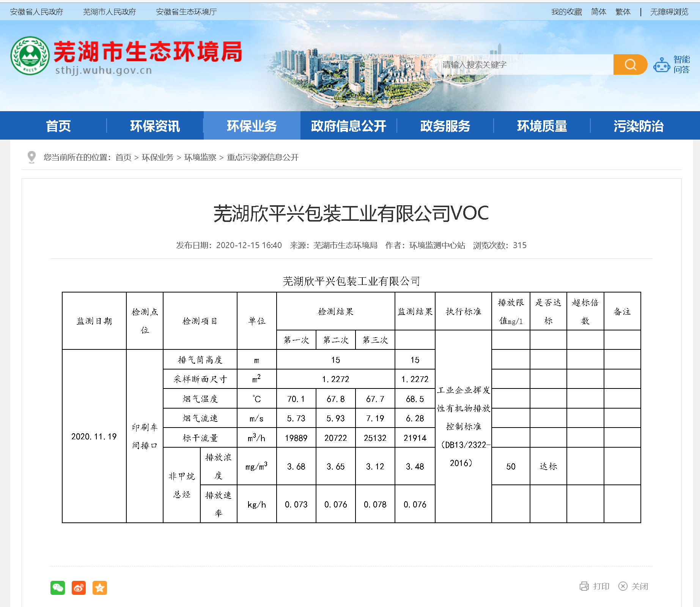Click the 备注 column header
Image resolution: width=700 pixels, height=607 pixels.
[x=622, y=311]
